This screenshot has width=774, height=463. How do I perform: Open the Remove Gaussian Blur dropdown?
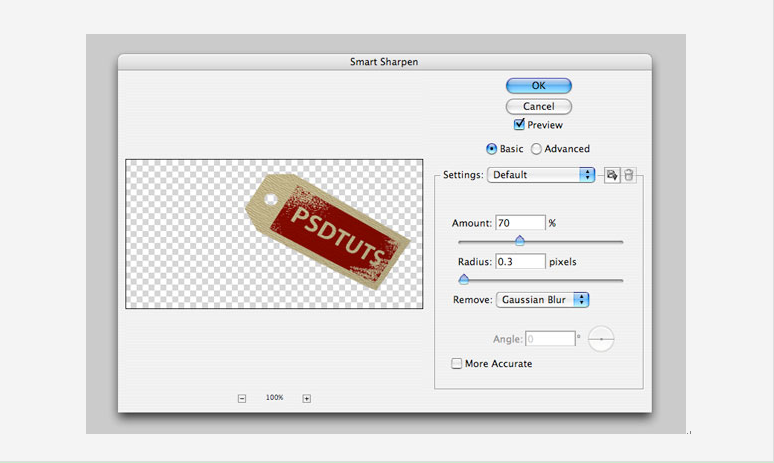coord(542,300)
